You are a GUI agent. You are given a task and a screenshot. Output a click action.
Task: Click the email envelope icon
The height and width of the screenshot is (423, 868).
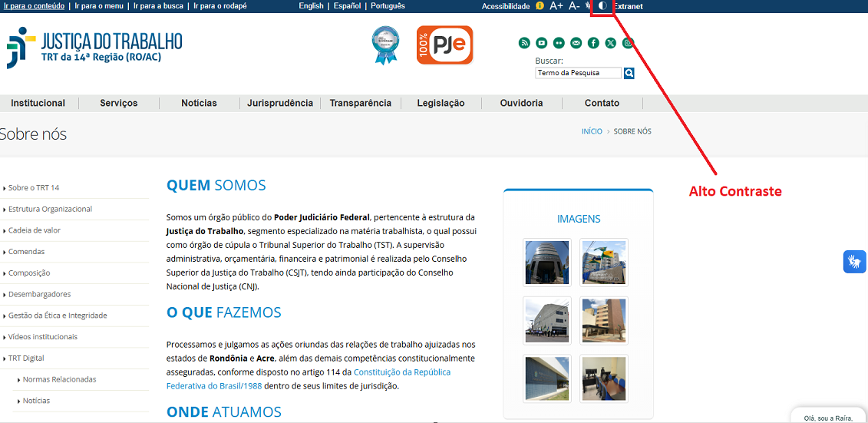[576, 43]
